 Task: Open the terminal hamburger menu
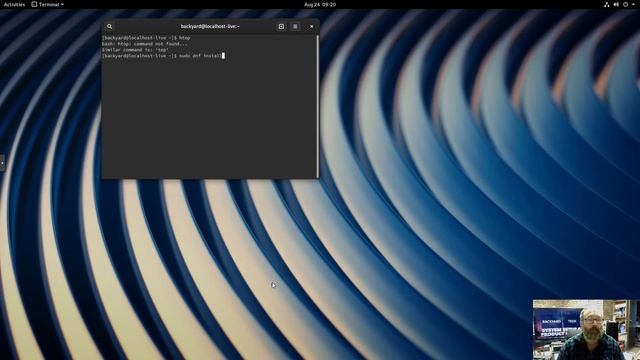[x=296, y=27]
